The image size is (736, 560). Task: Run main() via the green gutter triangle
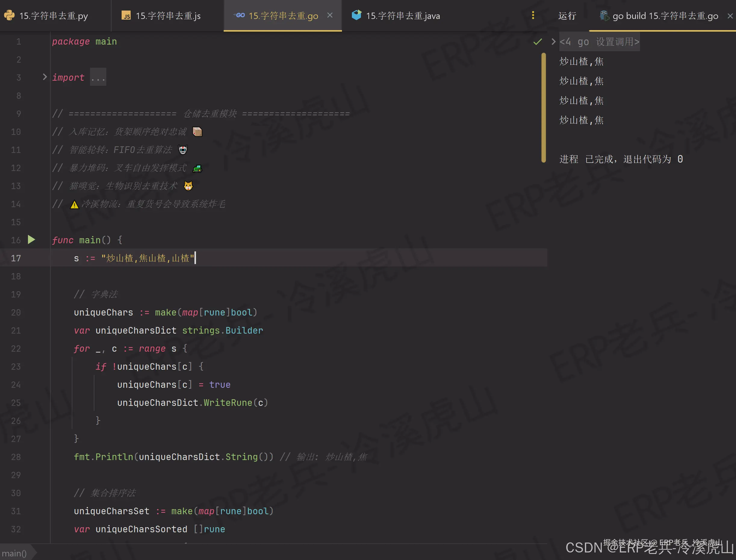(32, 239)
